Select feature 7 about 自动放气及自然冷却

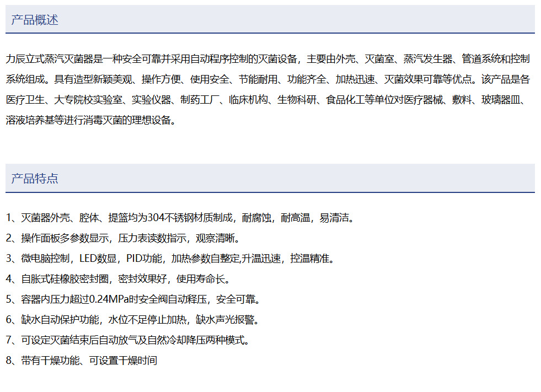point(127,340)
